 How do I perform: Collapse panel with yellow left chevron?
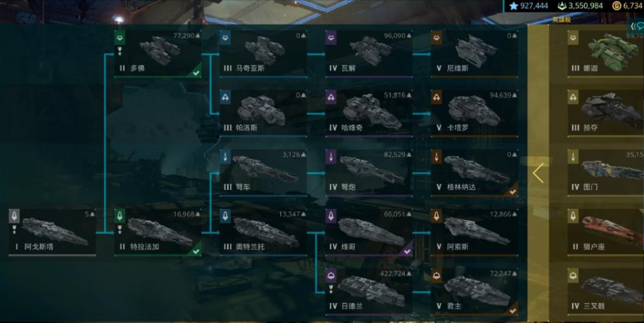[538, 173]
